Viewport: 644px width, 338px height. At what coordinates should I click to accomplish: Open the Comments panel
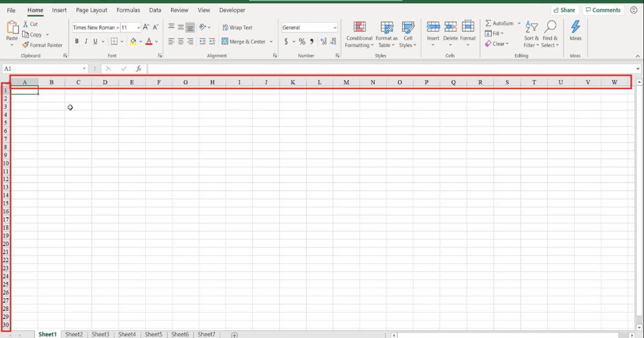(x=603, y=10)
